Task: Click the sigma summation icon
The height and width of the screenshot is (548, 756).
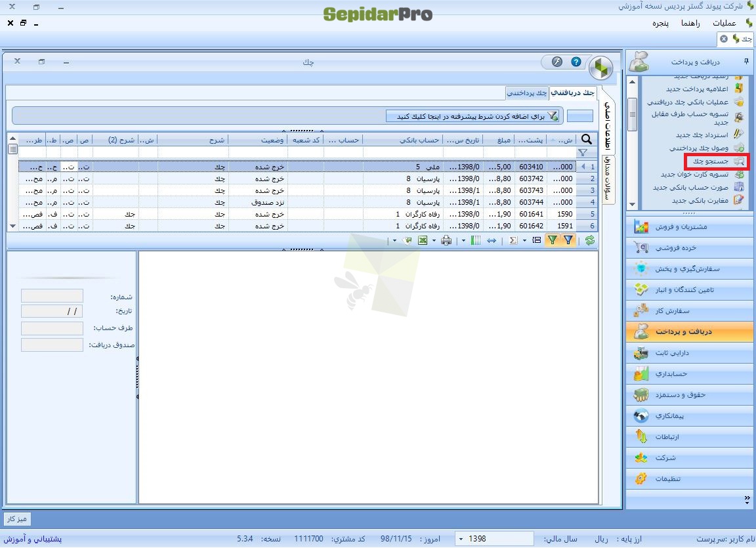Action: 513,240
